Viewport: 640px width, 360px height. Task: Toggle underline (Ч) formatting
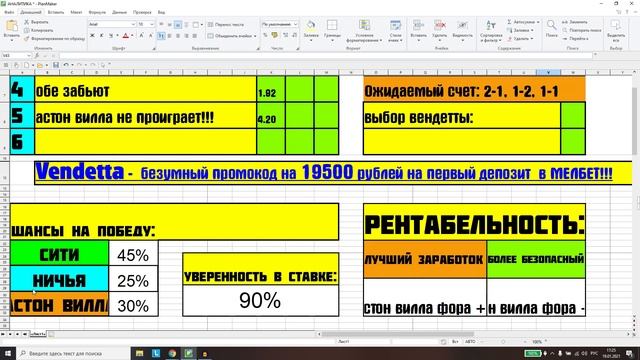[111, 36]
